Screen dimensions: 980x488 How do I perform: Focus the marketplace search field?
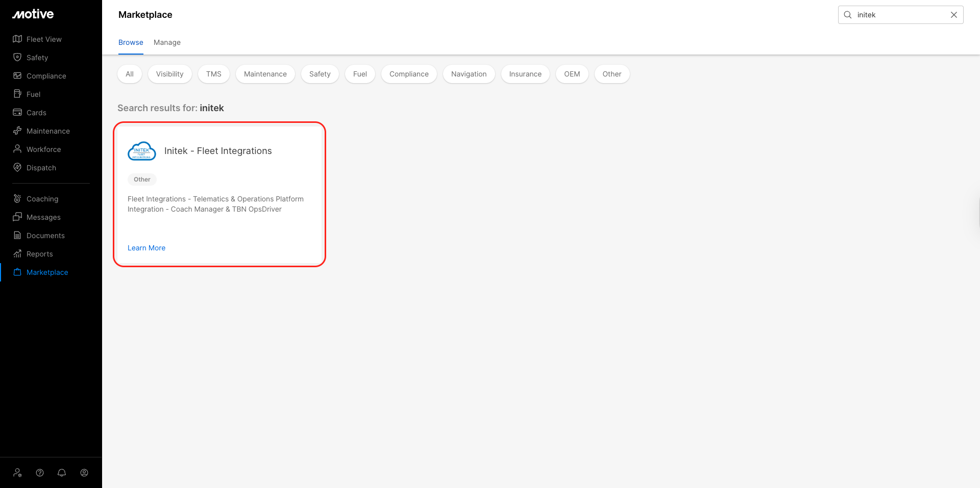[900, 15]
